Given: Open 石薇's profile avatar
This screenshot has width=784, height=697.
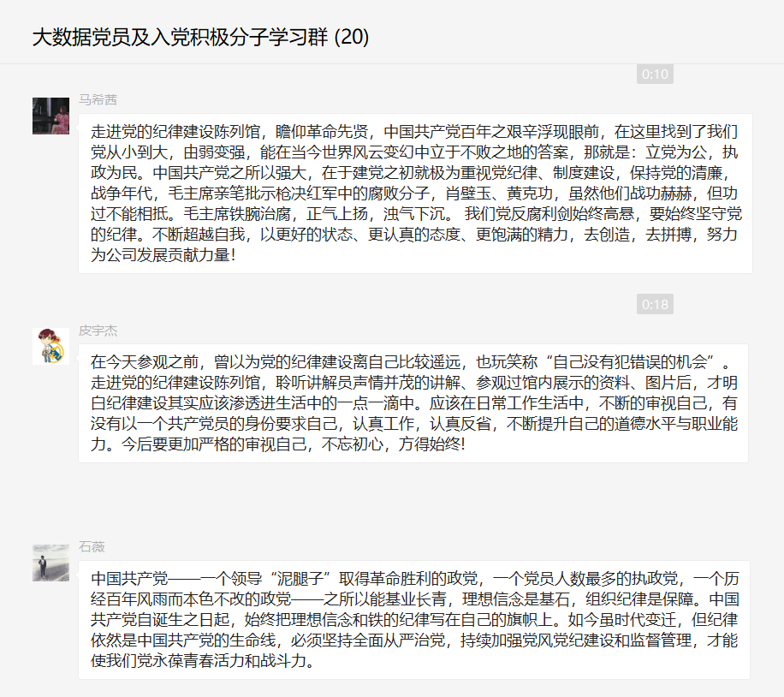Looking at the screenshot, I should (51, 563).
